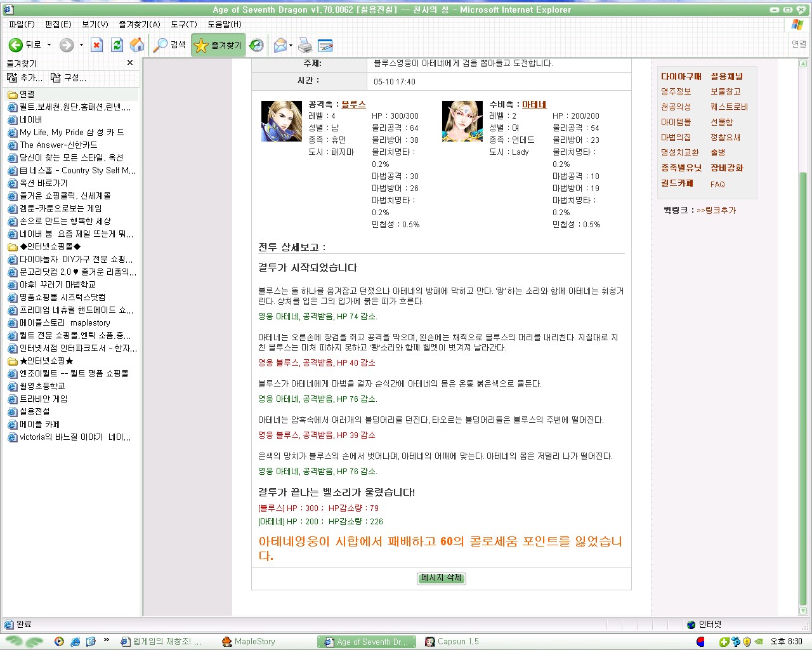
Task: Toggle the 즐겨찾기 favorites panel button
Action: pyautogui.click(x=218, y=45)
